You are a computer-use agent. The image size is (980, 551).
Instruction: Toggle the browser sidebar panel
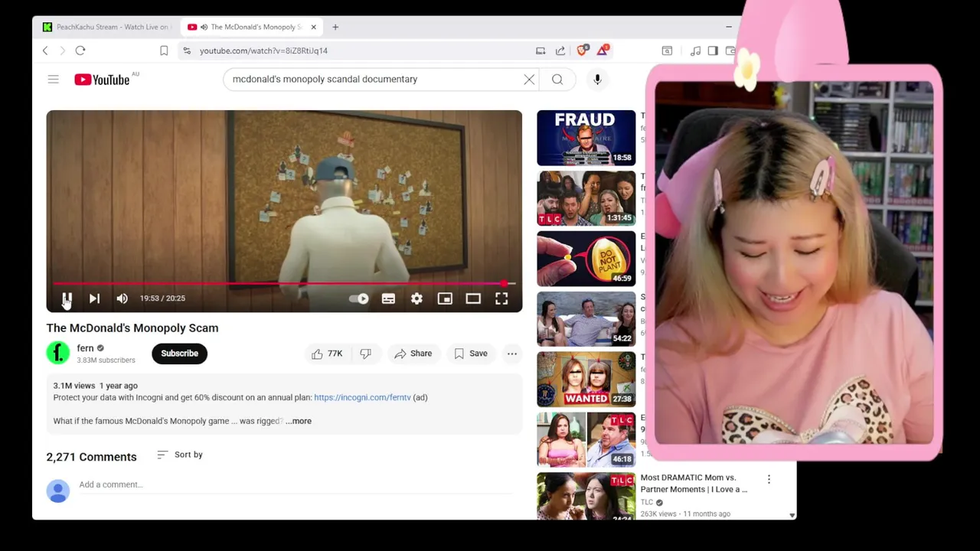(x=713, y=51)
